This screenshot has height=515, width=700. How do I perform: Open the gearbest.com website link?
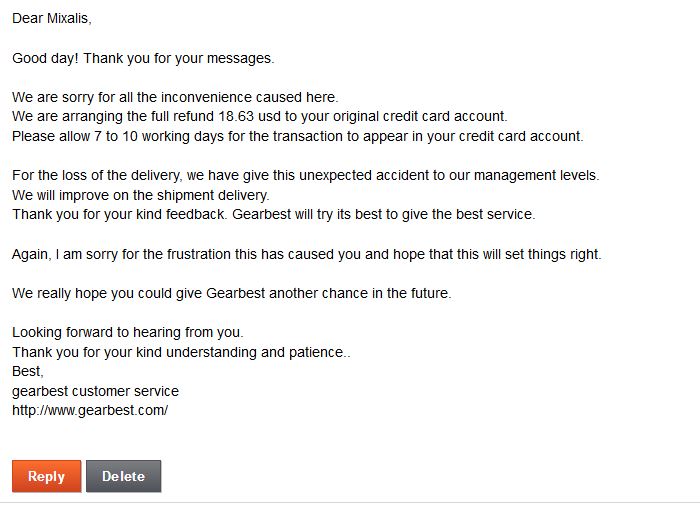[x=90, y=410]
